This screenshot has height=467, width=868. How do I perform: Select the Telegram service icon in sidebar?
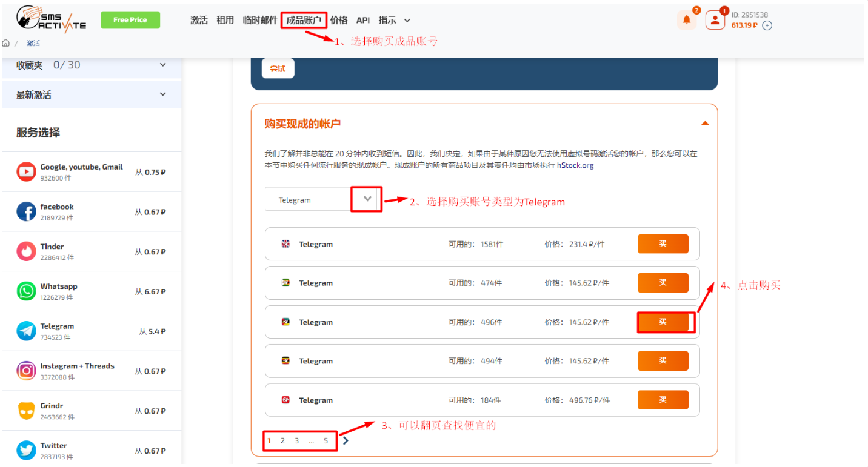click(x=26, y=331)
